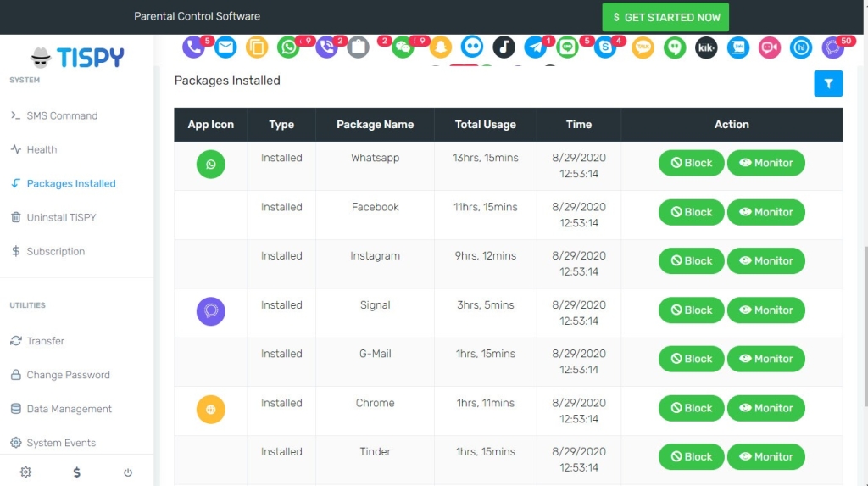Click the page vertical scrollbar
The width and height of the screenshot is (868, 486).
pos(865,327)
